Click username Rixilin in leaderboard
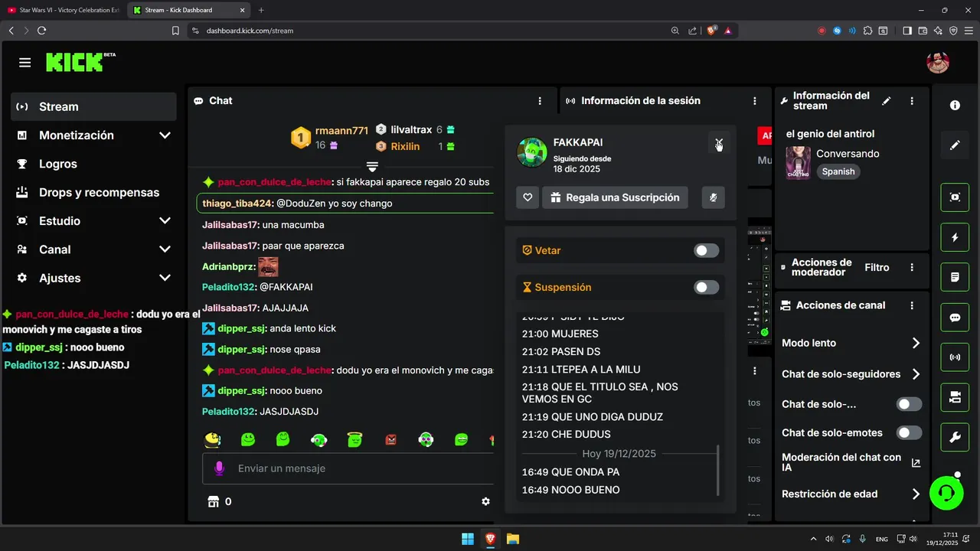The width and height of the screenshot is (980, 551). pyautogui.click(x=405, y=146)
